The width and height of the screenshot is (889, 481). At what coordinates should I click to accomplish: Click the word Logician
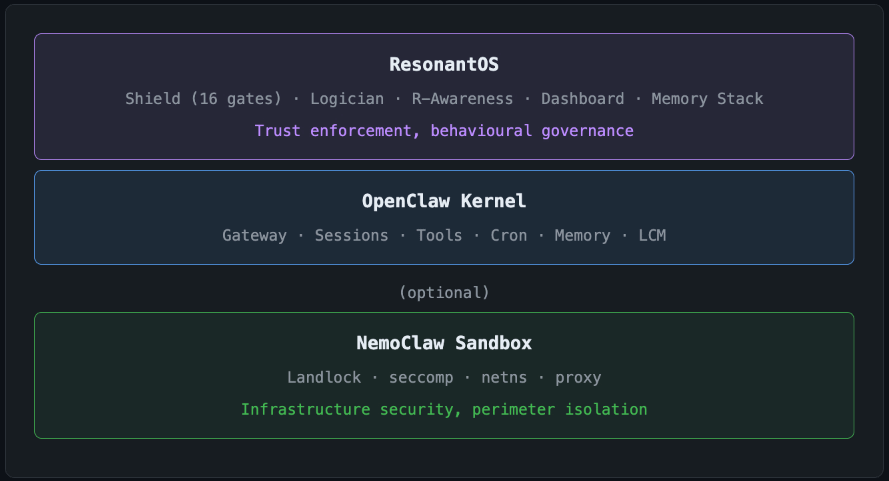pos(347,99)
